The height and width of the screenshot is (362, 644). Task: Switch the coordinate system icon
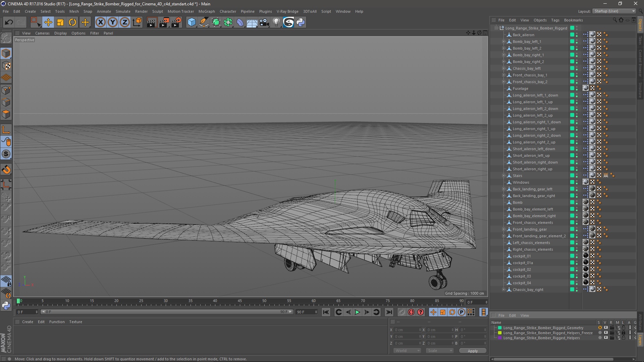[x=137, y=22]
